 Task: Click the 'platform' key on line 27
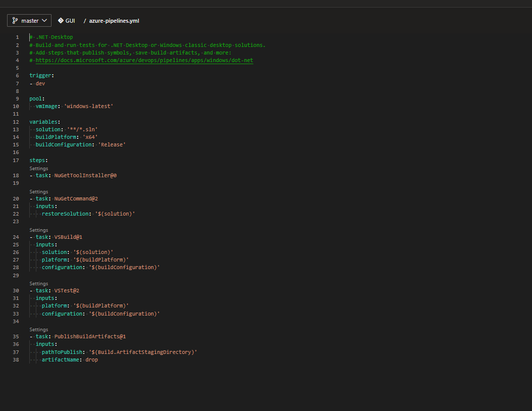(55, 260)
